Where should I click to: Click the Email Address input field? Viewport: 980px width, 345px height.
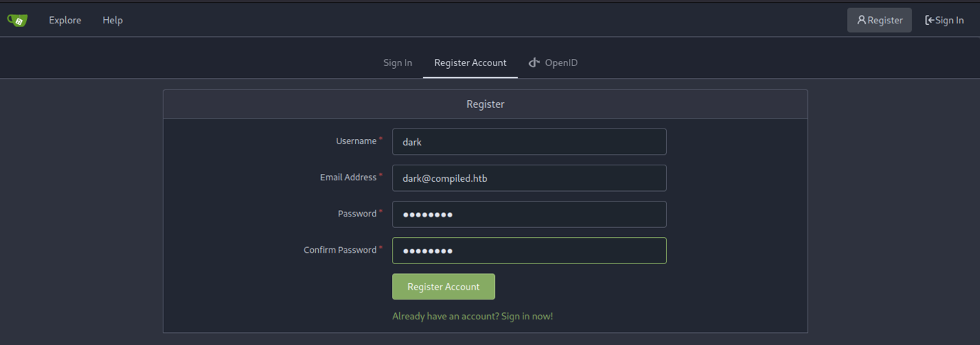[x=529, y=178]
